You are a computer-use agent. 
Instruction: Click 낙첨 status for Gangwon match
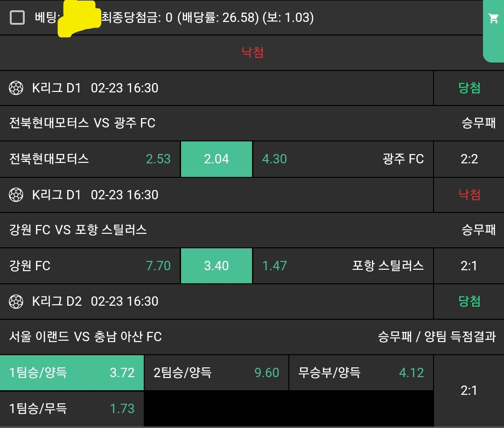[x=469, y=195]
